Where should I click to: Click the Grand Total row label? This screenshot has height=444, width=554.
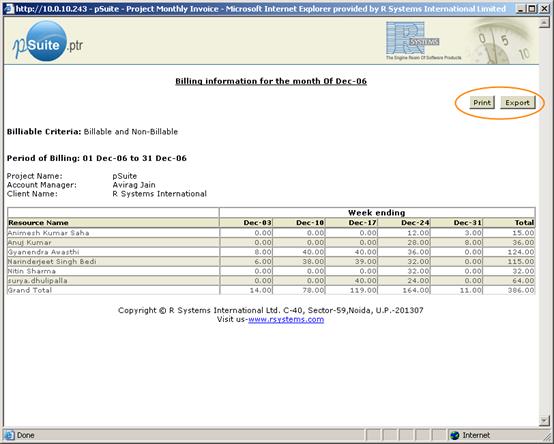(x=30, y=290)
